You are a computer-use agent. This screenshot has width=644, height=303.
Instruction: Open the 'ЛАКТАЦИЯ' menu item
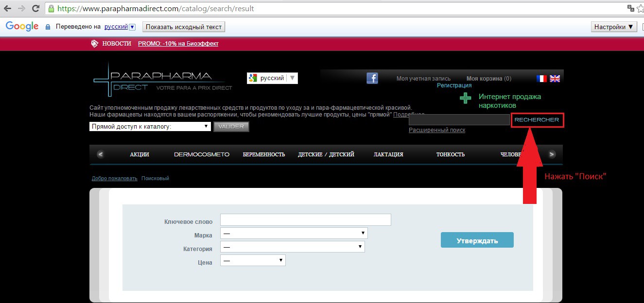tap(388, 154)
